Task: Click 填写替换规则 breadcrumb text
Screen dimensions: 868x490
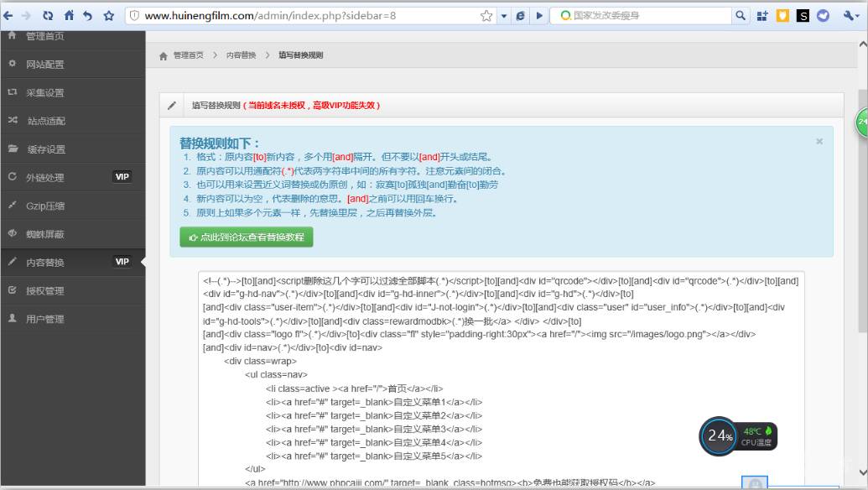Action: (300, 55)
